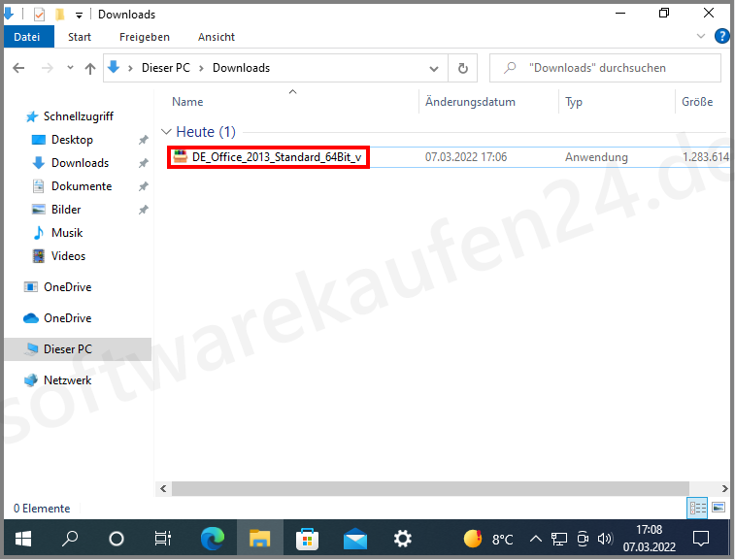Open taskbar search
Screen dimensions: 735x560
point(70,539)
